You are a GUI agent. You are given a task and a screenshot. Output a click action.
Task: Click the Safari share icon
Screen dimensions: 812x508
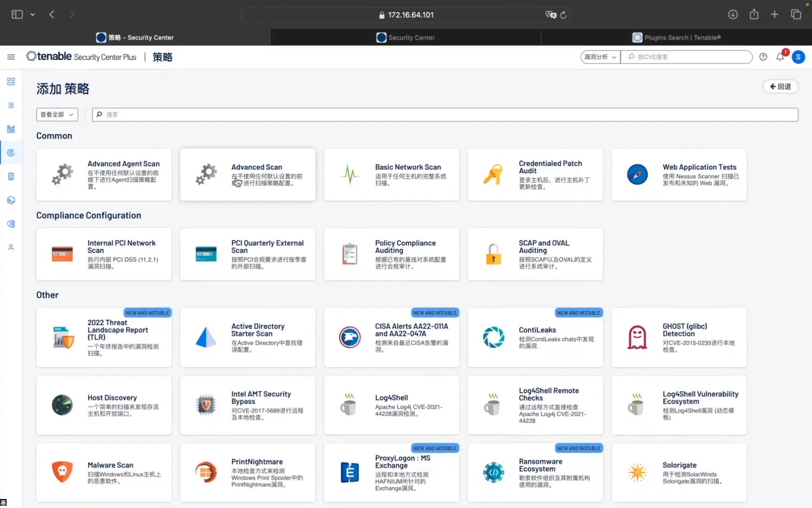pyautogui.click(x=754, y=14)
